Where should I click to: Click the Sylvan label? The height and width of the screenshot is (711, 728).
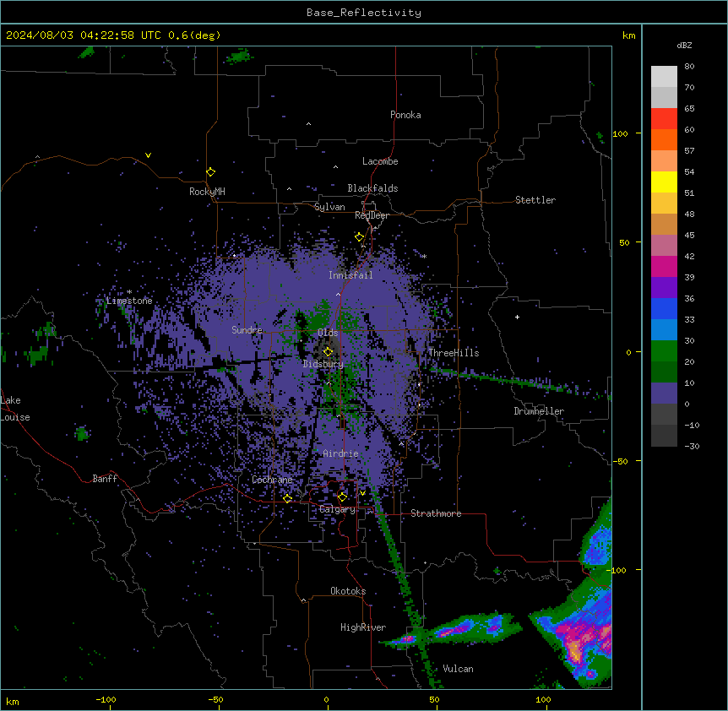pyautogui.click(x=329, y=207)
